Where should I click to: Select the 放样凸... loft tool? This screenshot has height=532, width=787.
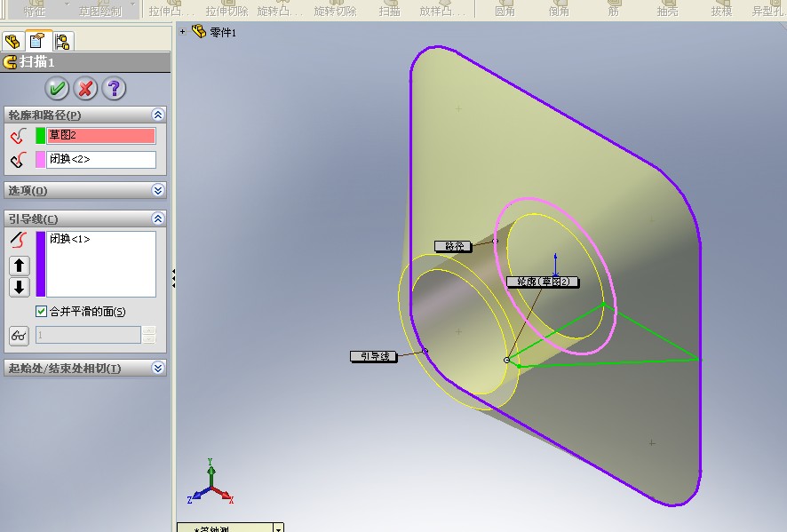coord(441,11)
